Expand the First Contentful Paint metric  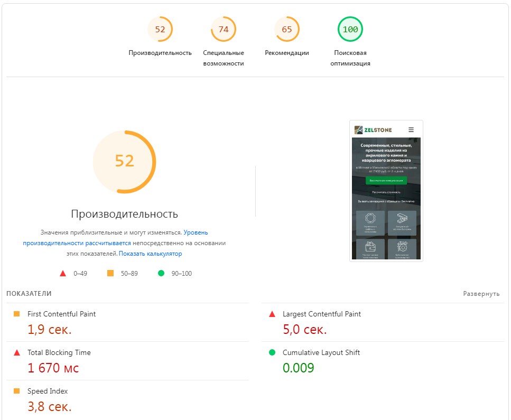pyautogui.click(x=61, y=314)
